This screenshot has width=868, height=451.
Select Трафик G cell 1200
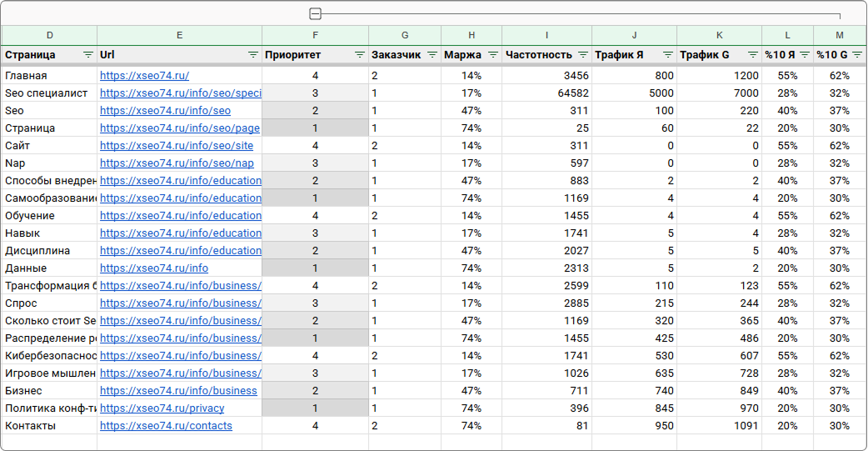[x=719, y=75]
